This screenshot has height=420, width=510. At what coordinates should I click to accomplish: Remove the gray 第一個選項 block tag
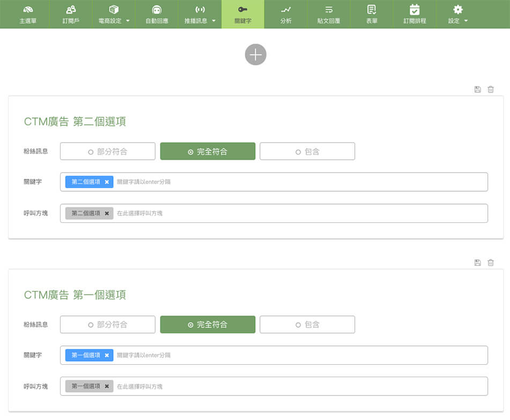pyautogui.click(x=107, y=386)
